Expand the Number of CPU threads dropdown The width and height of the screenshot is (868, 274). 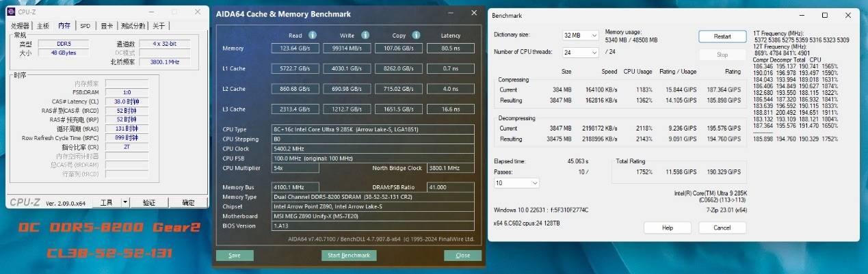click(580, 53)
